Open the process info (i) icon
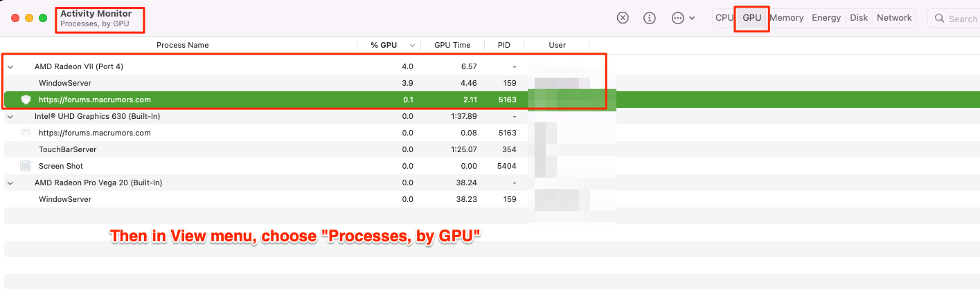 [650, 18]
